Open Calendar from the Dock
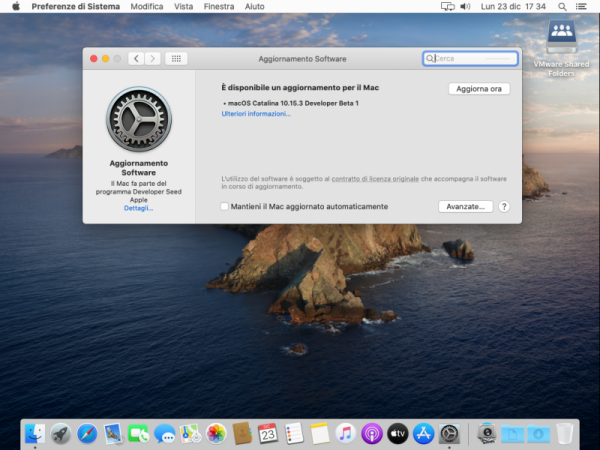Screen dimensions: 600x450 point(268,434)
